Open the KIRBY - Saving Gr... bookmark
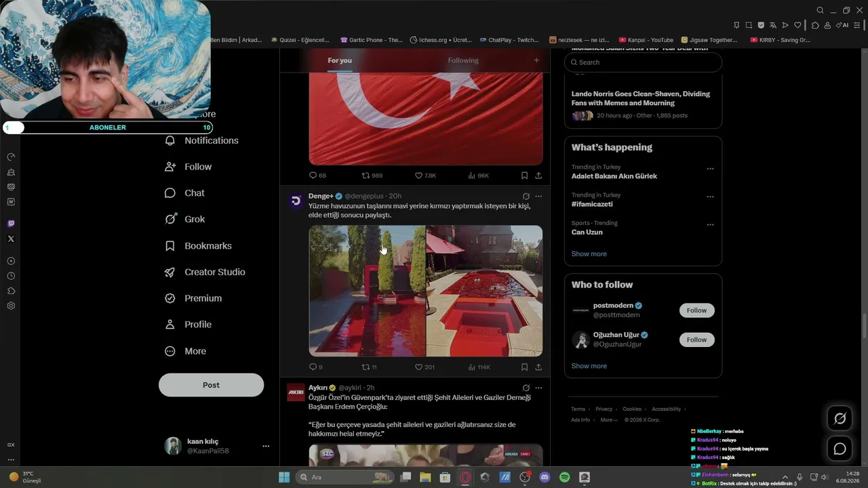Screen dimensions: 868x488 tap(781, 40)
